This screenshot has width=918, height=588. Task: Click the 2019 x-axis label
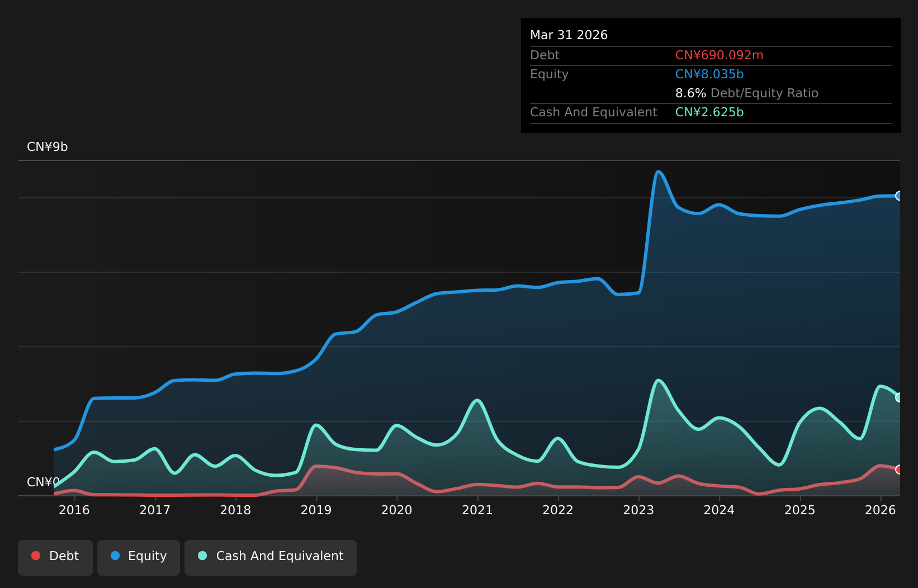tap(316, 510)
